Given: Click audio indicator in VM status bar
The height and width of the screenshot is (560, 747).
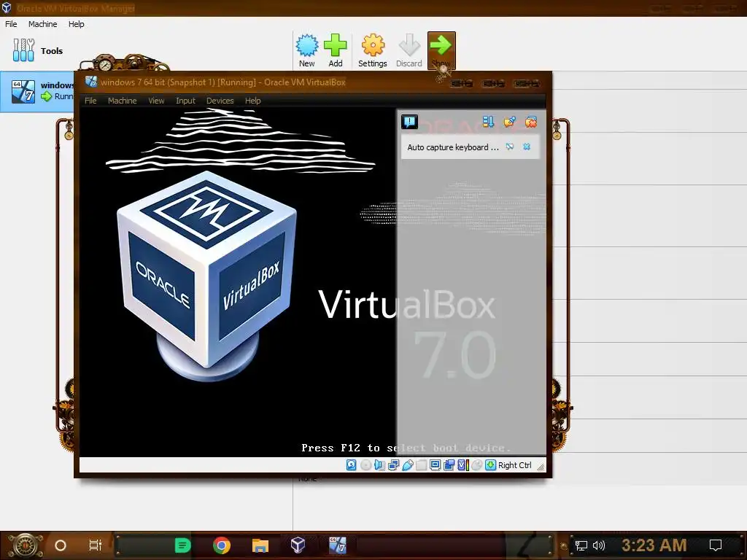Looking at the screenshot, I should (379, 465).
